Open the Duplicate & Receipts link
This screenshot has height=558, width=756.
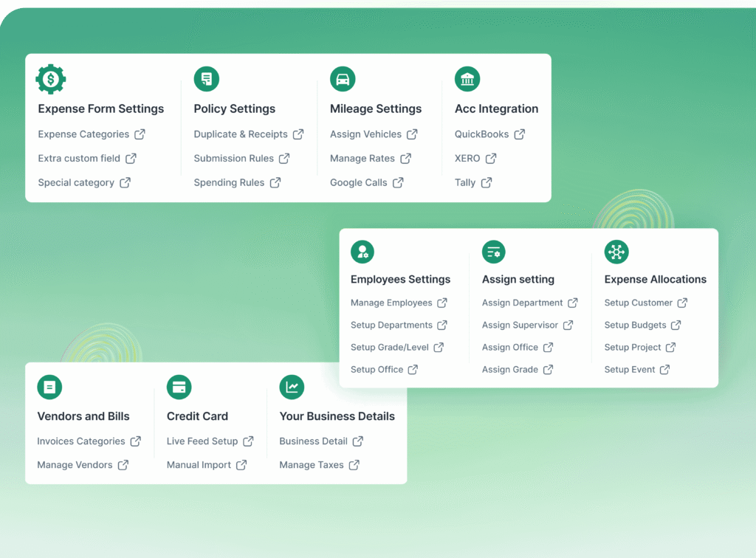(241, 134)
